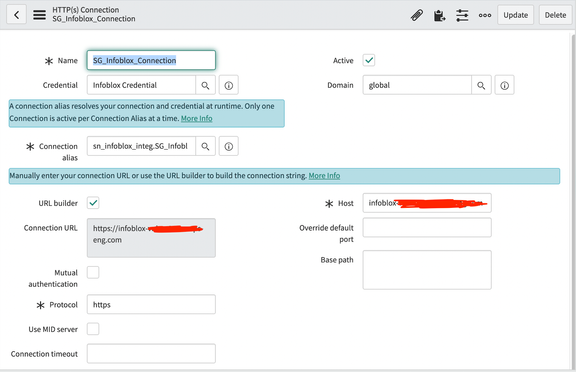Click the HTTP(s) Connection header title

point(86,10)
